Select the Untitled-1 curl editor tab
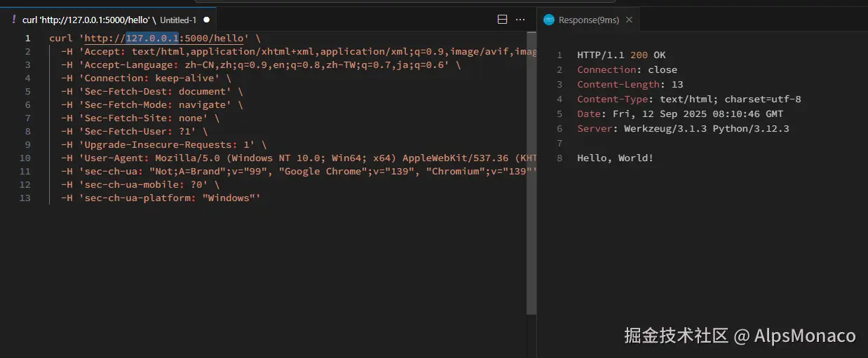The height and width of the screenshot is (358, 868). point(108,20)
